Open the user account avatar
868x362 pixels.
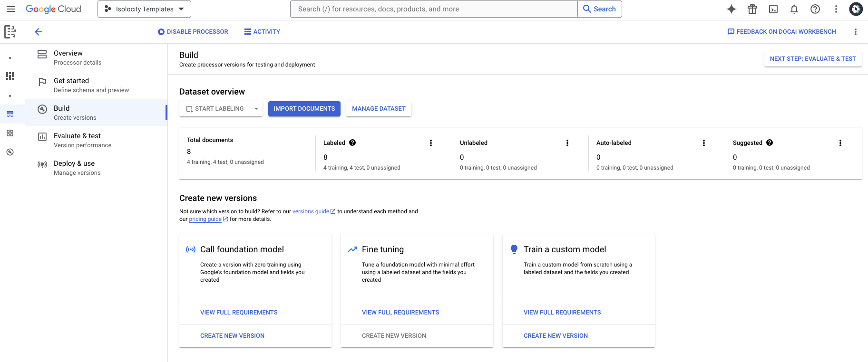(856, 9)
